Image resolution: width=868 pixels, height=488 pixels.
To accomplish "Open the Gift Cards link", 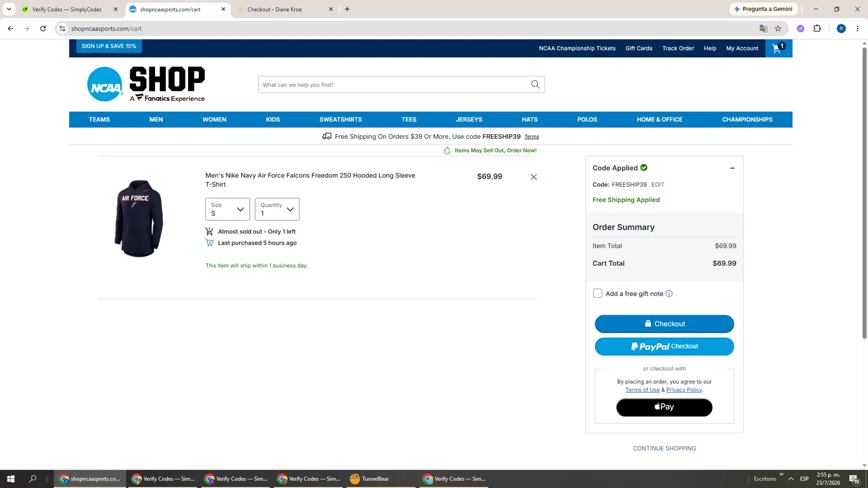I will 639,49.
